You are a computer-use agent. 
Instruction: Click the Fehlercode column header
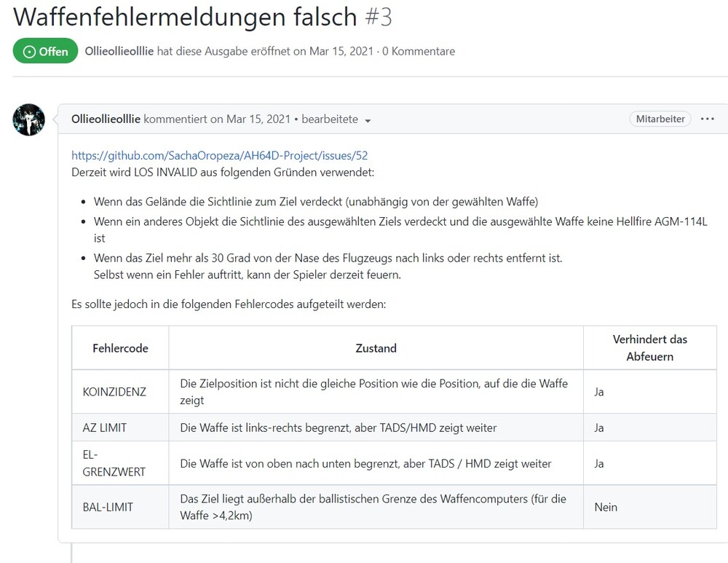[x=120, y=348]
